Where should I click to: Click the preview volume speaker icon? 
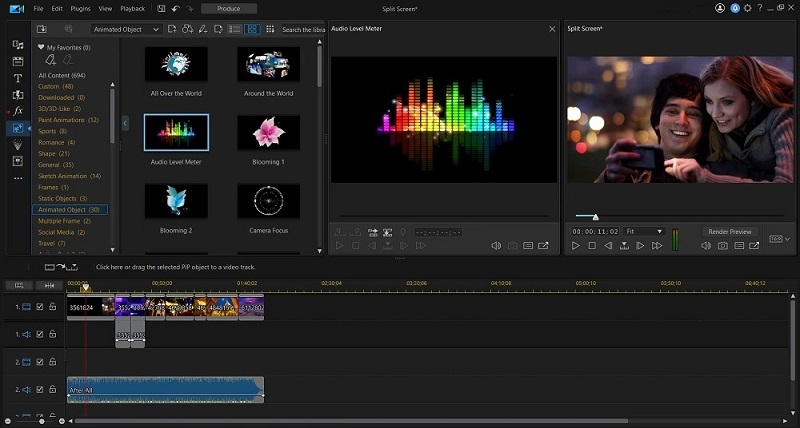706,245
